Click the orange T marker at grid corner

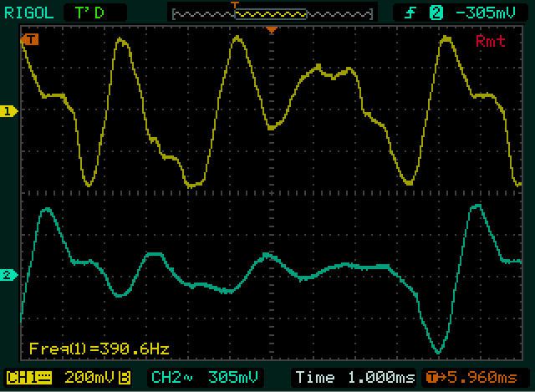click(x=31, y=39)
